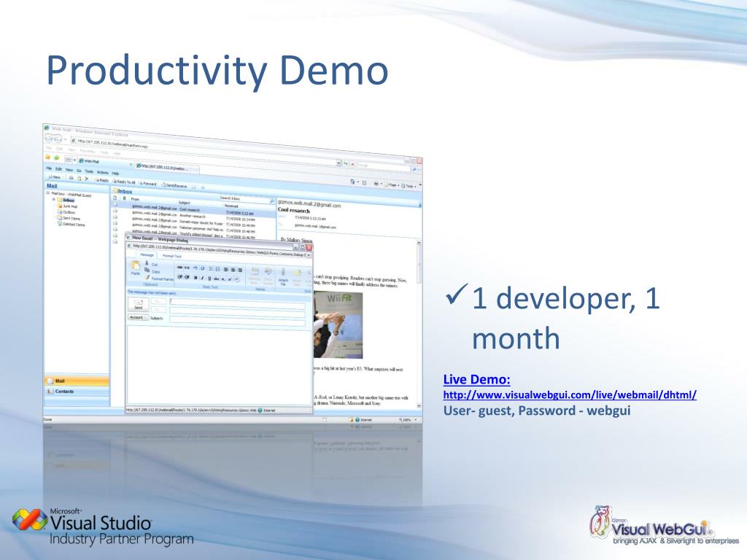Click the Microsoft Visual Studio logo
The height and width of the screenshot is (560, 747).
click(103, 526)
